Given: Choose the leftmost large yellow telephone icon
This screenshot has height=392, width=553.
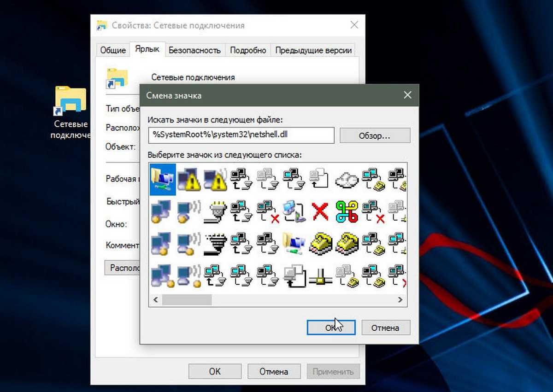Looking at the screenshot, I should (320, 244).
